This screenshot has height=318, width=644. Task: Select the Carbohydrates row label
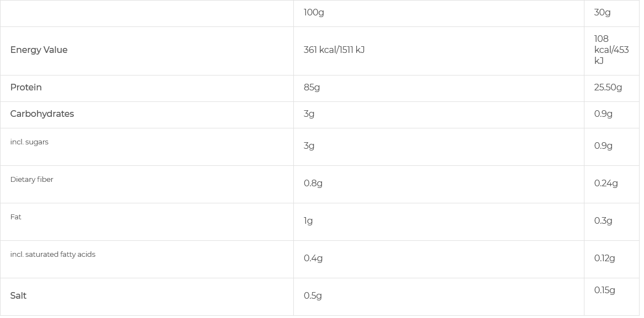42,114
